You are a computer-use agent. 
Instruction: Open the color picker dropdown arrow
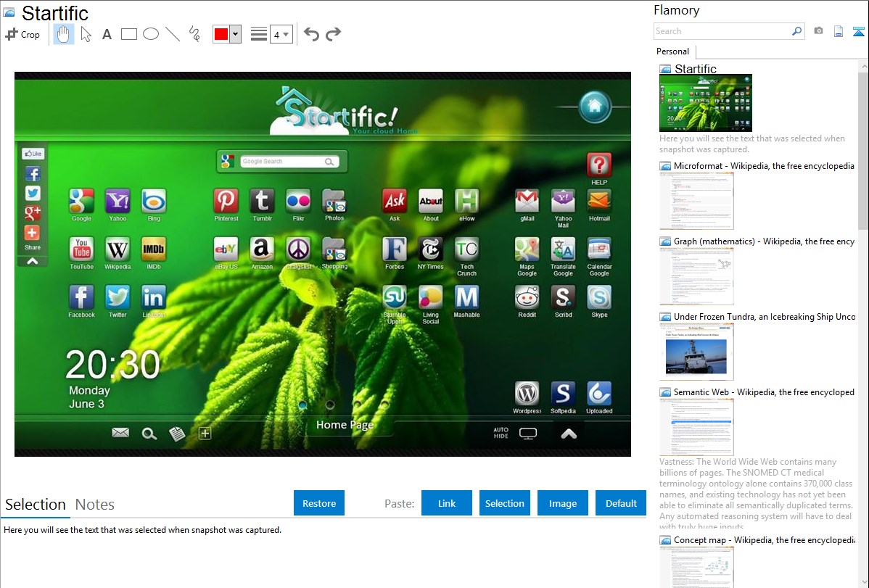pos(235,34)
